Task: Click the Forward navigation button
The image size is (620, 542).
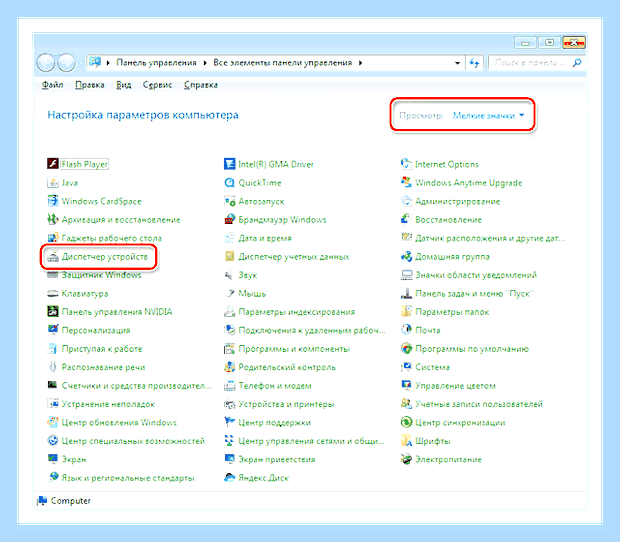Action: pos(66,62)
